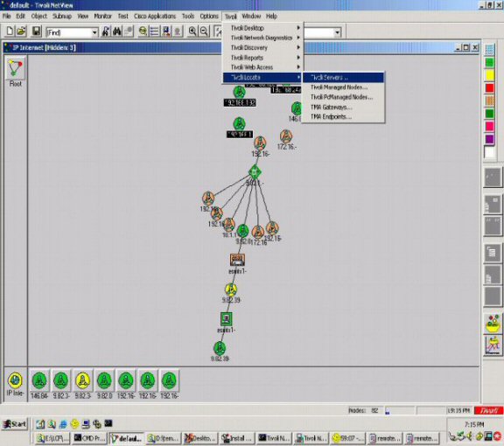Click the binoculars find icon
Viewport: 504px width, 446px height.
[117, 31]
